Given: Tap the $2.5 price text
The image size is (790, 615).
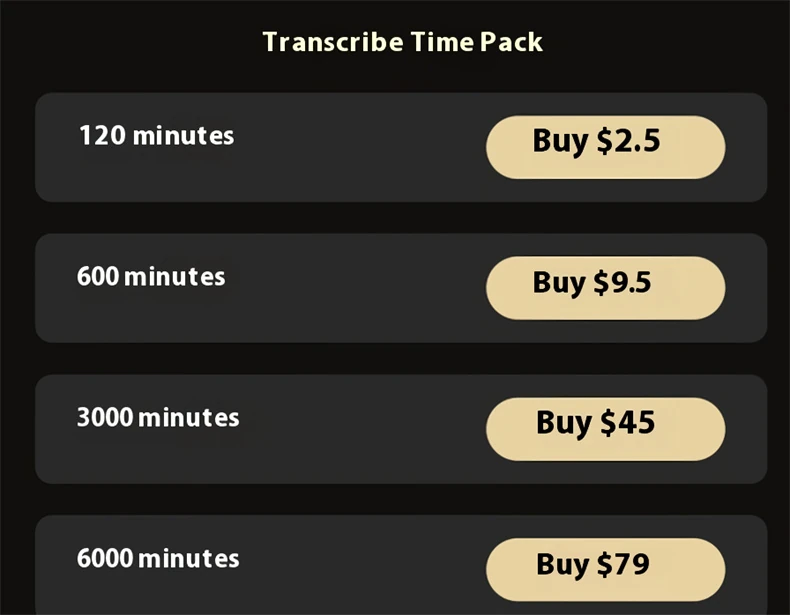Looking at the screenshot, I should coord(628,141).
